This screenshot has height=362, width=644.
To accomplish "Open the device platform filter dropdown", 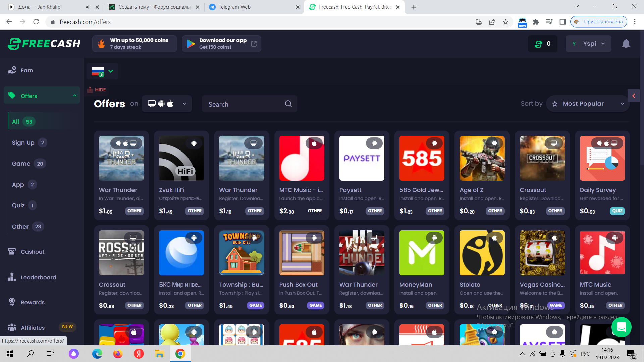I will (x=167, y=104).
